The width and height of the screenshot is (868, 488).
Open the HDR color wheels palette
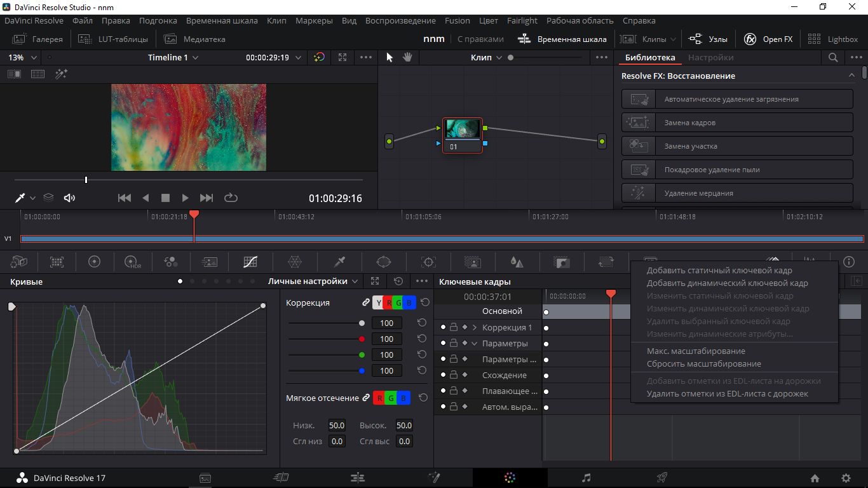133,262
